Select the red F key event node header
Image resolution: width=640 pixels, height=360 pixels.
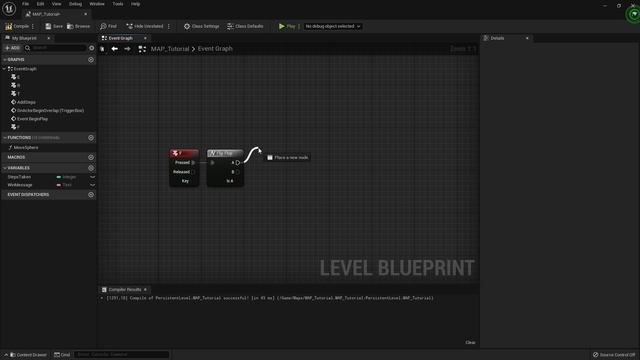pyautogui.click(x=184, y=153)
